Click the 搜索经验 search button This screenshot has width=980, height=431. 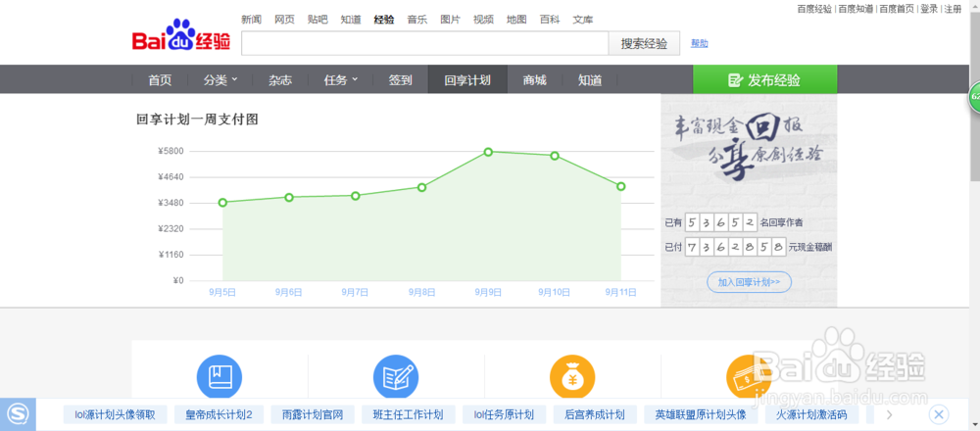coord(644,43)
